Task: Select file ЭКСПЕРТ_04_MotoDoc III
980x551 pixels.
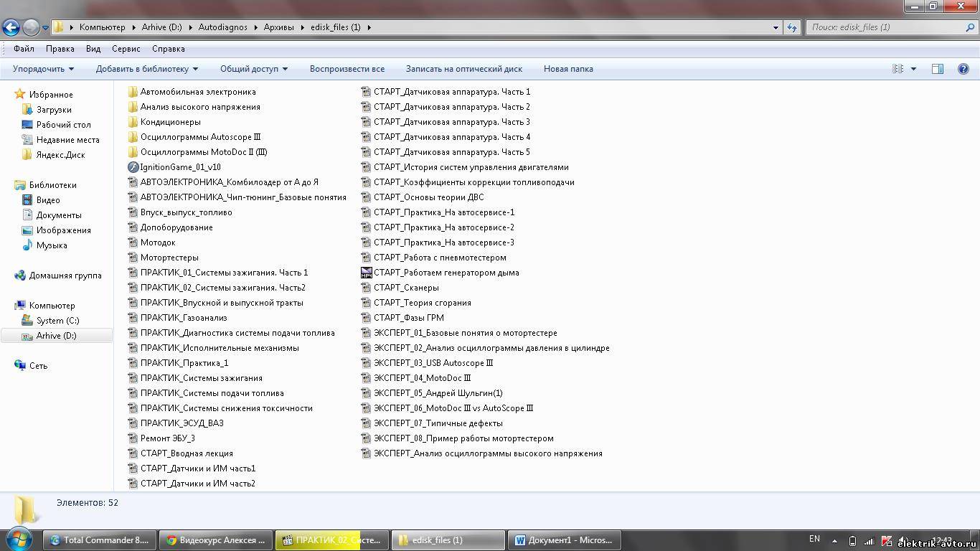Action: tap(422, 378)
